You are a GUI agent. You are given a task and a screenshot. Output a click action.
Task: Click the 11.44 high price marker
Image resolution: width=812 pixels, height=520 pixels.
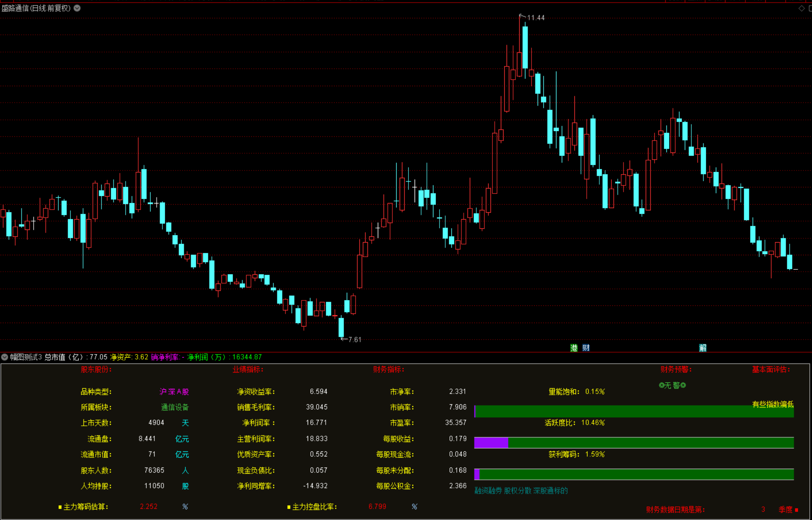click(535, 18)
